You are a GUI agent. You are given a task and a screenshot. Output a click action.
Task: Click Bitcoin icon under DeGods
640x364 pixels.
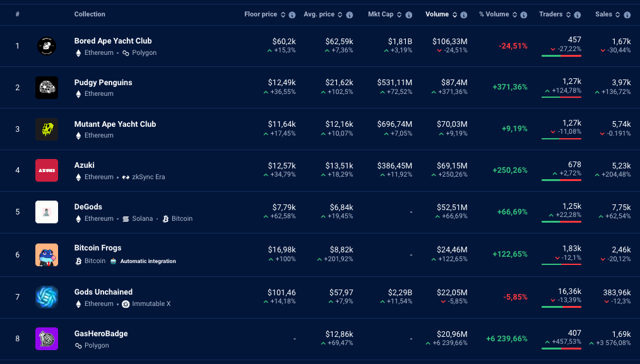click(x=165, y=219)
